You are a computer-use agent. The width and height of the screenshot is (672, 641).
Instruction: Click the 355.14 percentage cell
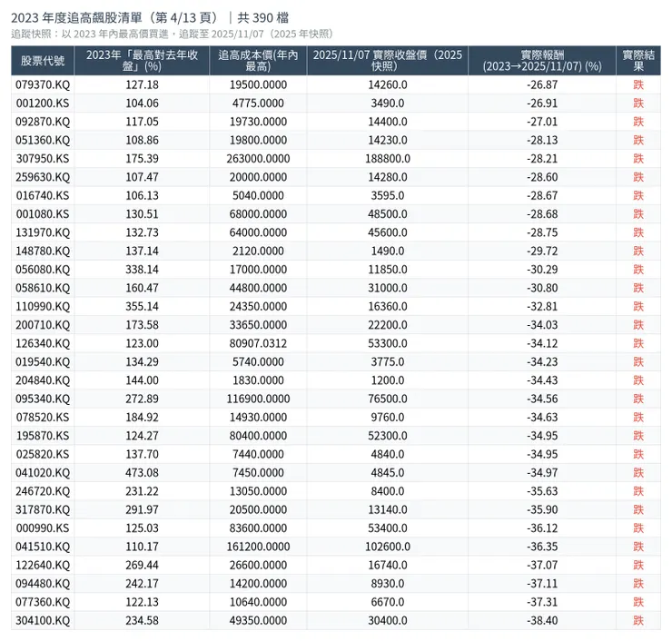pyautogui.click(x=142, y=306)
